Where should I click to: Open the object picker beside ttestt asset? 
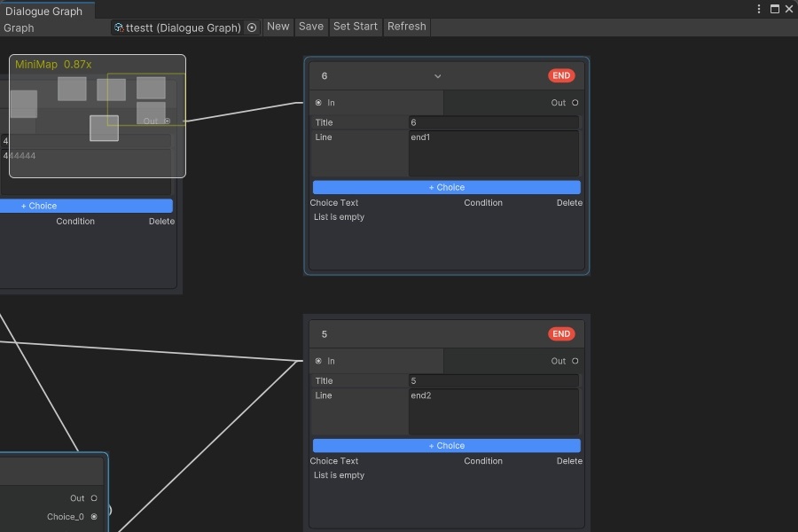pyautogui.click(x=252, y=27)
